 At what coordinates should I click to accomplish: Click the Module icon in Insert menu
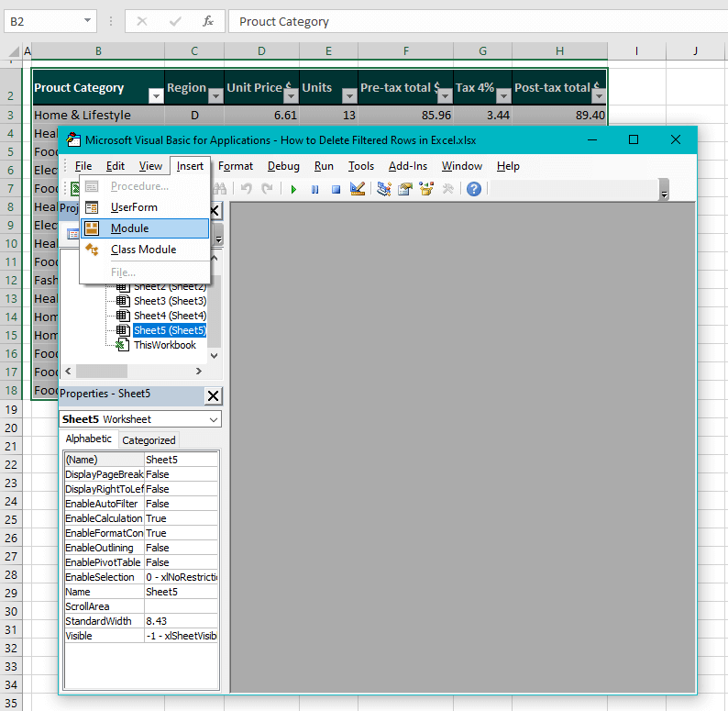pyautogui.click(x=92, y=228)
